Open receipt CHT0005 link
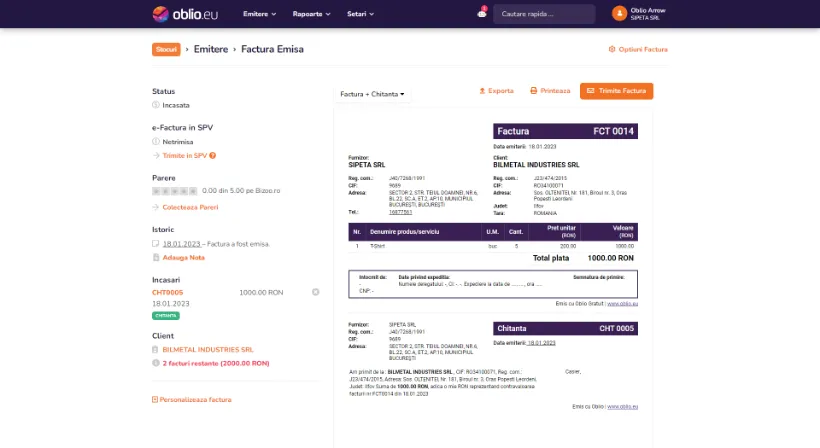Viewport: 820px width, 448px height. pyautogui.click(x=168, y=293)
